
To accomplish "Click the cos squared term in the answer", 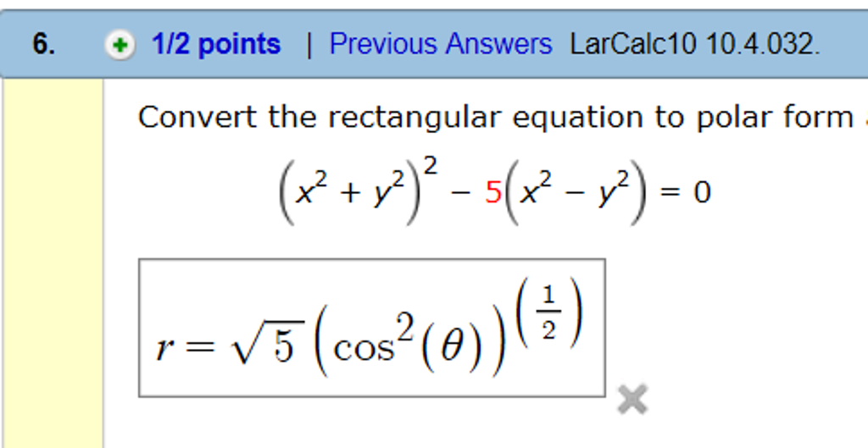I will pos(364,346).
